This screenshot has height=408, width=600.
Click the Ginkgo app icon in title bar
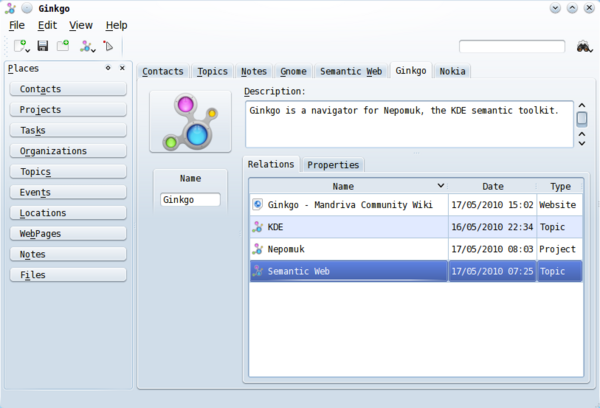pyautogui.click(x=10, y=8)
